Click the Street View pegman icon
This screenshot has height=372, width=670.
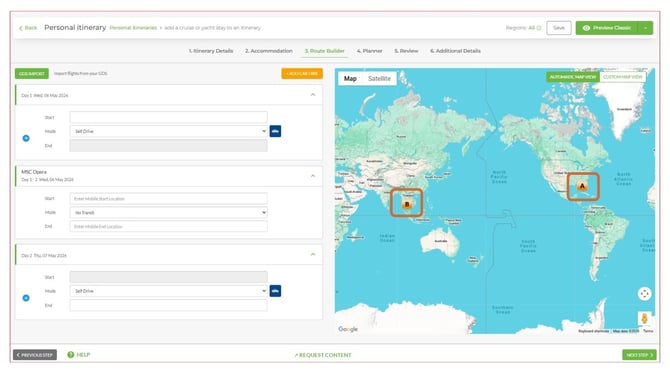coord(644,318)
